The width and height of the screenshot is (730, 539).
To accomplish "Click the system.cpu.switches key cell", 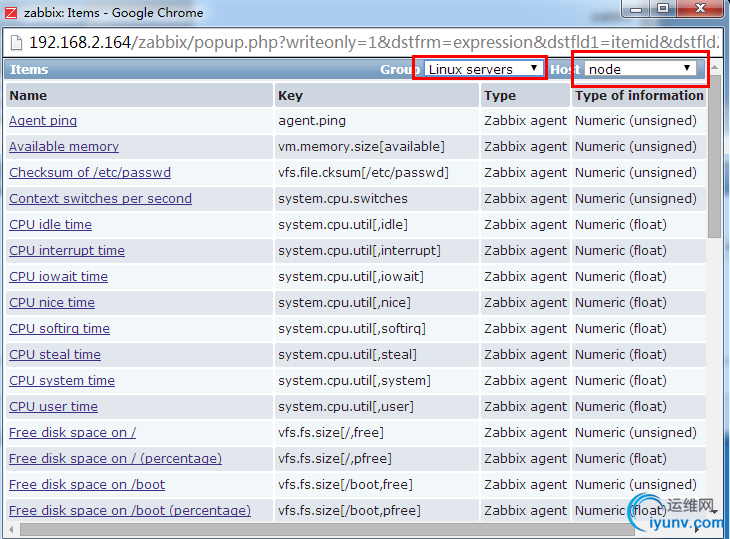I will click(377, 199).
